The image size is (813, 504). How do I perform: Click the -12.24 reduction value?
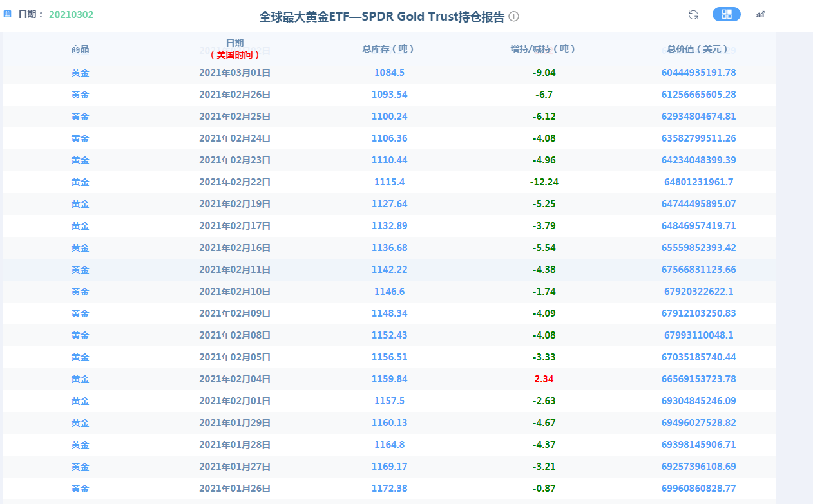tap(544, 182)
